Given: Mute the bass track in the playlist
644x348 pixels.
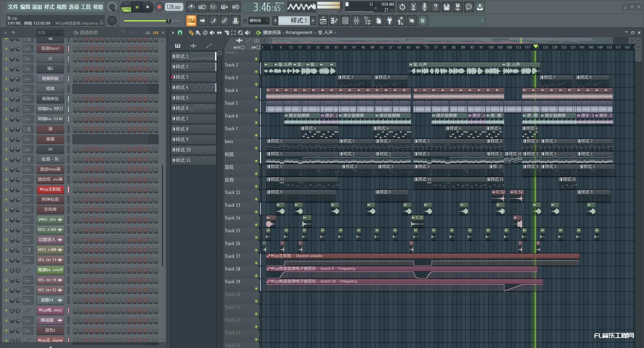Looking at the screenshot, I should 256,148.
